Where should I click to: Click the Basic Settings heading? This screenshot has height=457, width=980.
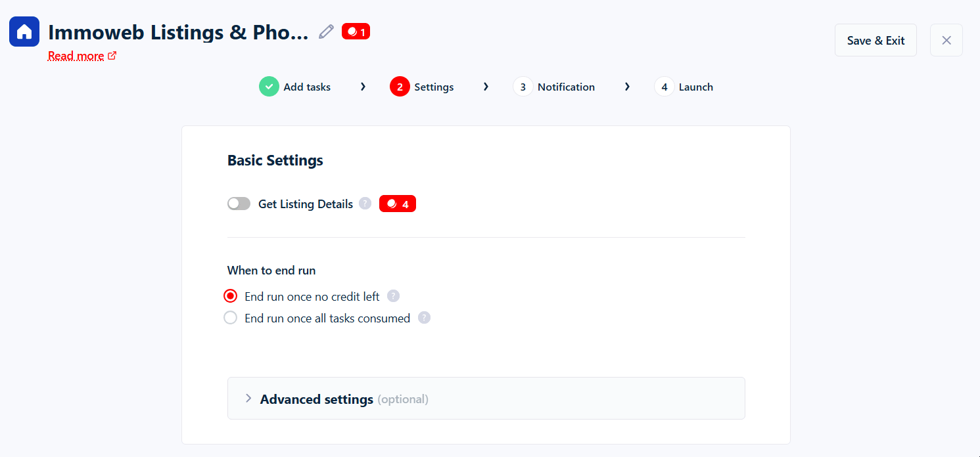click(x=275, y=160)
